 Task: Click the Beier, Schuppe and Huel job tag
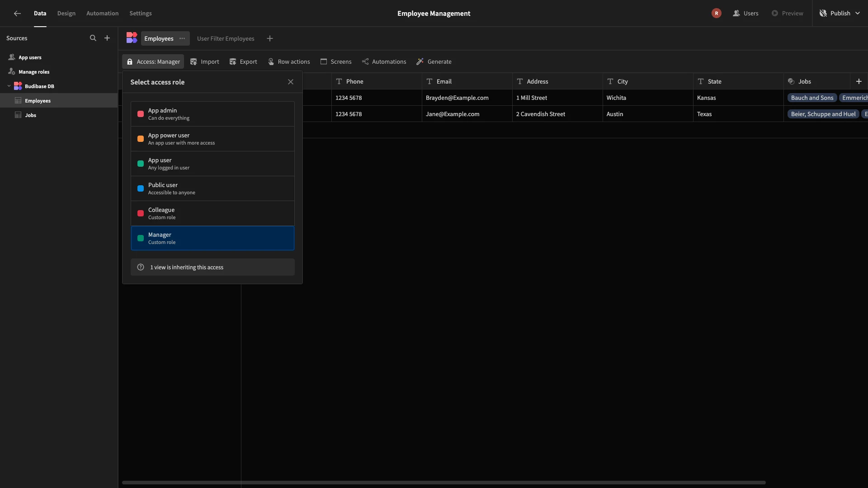pyautogui.click(x=823, y=114)
